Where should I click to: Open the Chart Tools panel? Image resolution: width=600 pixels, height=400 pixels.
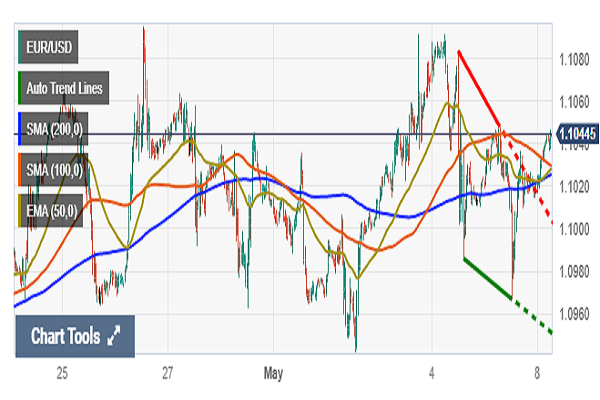point(66,337)
